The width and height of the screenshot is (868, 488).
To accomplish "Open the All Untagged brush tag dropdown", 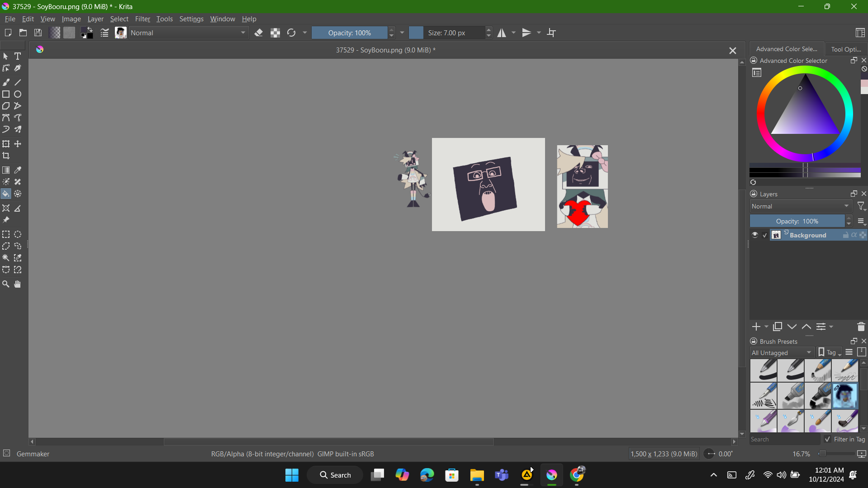I will (x=782, y=353).
